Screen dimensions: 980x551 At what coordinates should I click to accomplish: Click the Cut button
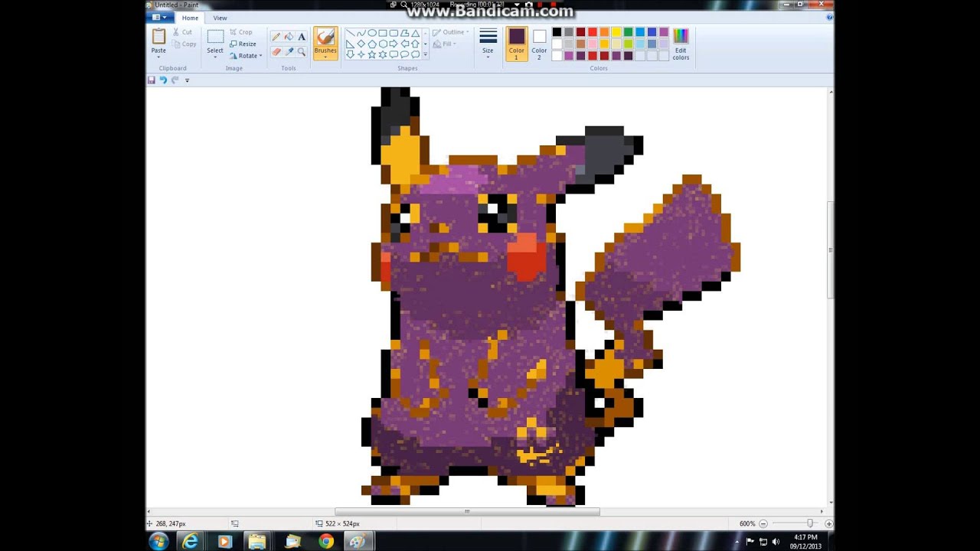click(182, 32)
